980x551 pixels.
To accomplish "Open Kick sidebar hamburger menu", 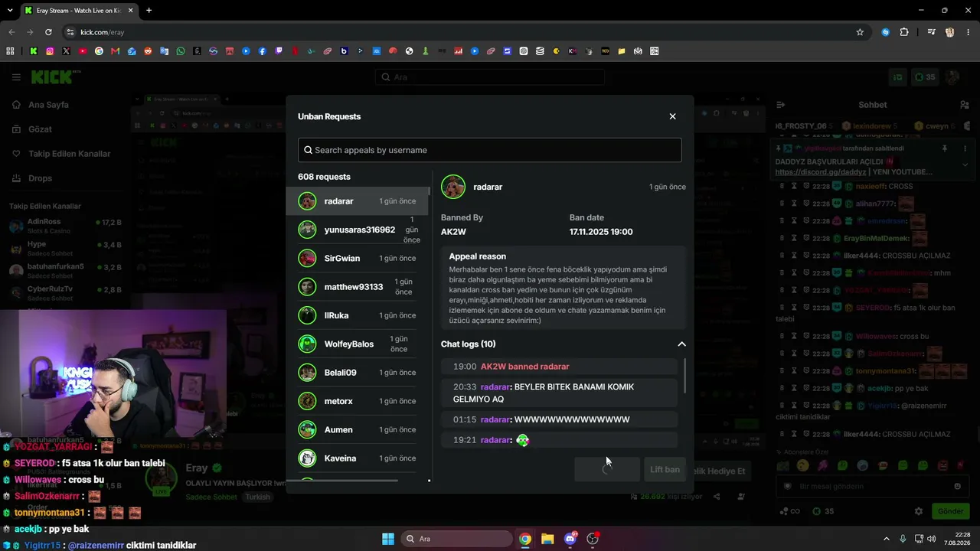I will [x=16, y=77].
